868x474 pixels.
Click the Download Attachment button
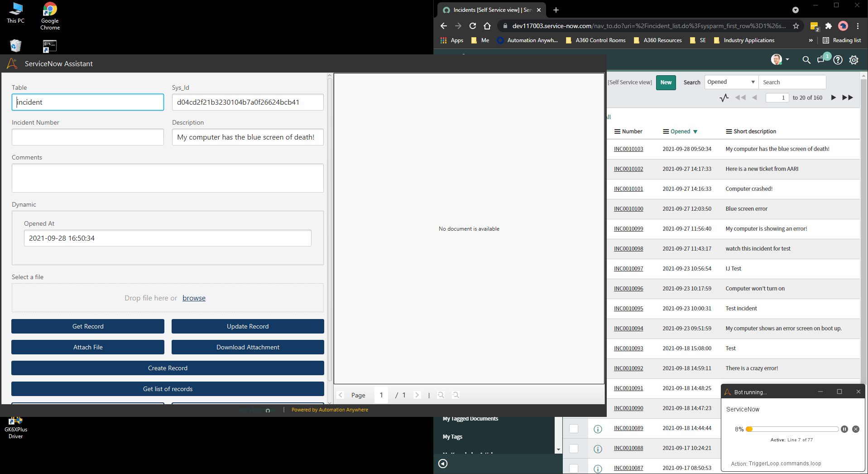pyautogui.click(x=248, y=347)
